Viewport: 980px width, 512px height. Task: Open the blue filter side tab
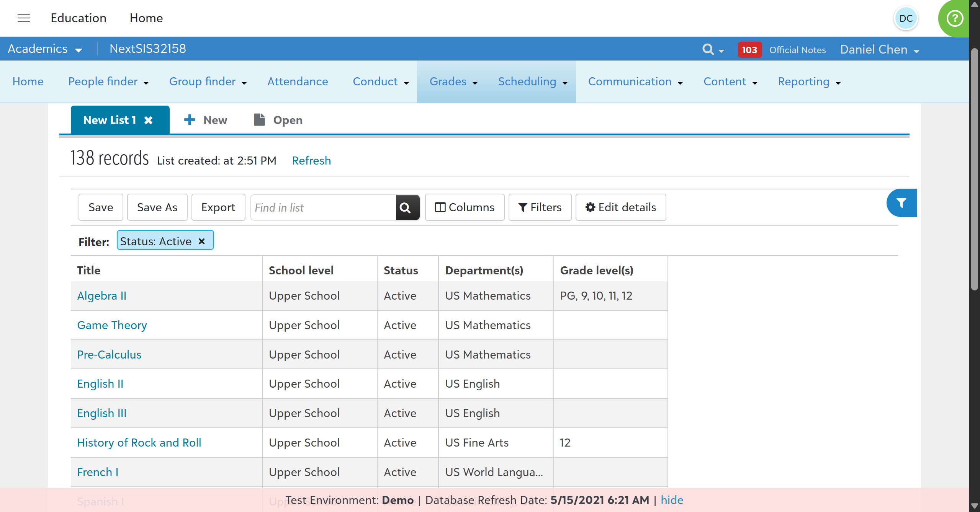point(901,203)
